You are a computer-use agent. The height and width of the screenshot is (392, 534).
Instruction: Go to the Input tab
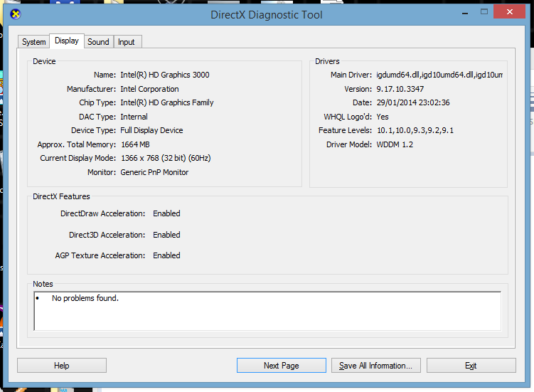click(x=127, y=41)
